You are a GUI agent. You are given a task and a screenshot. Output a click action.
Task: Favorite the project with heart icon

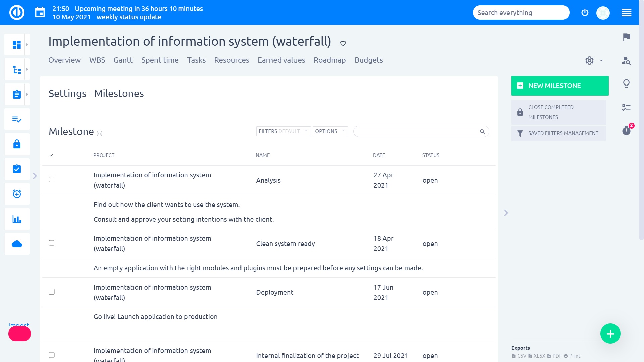click(x=343, y=43)
